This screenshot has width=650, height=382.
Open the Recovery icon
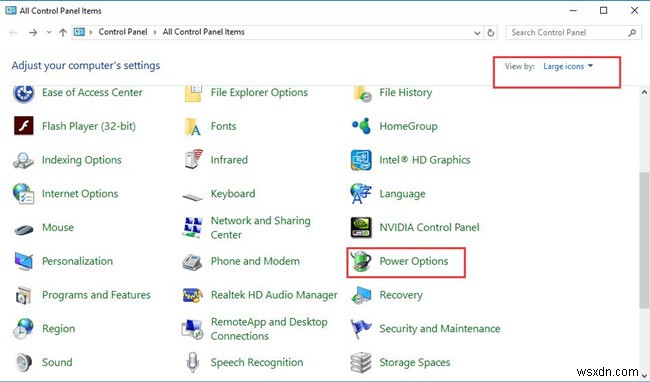point(361,295)
